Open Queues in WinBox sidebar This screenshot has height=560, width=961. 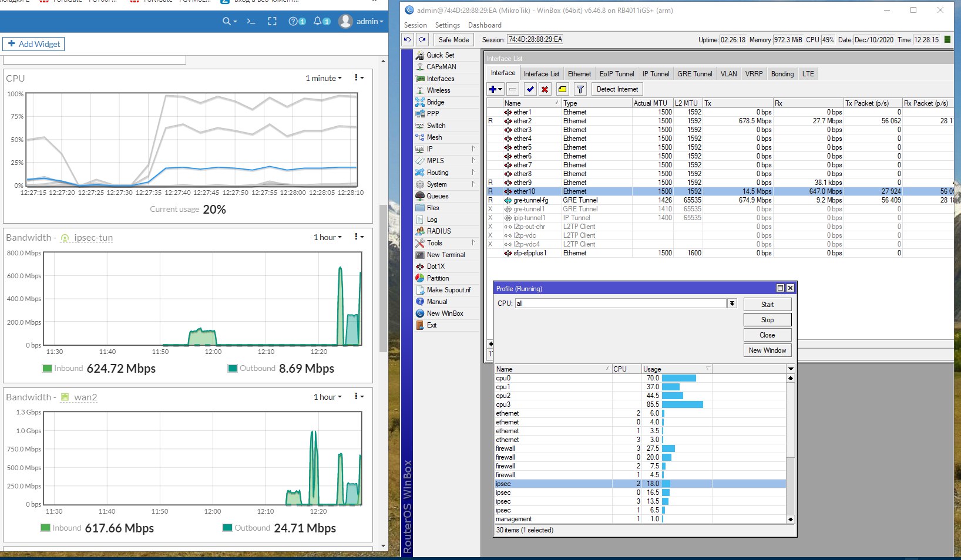(438, 196)
